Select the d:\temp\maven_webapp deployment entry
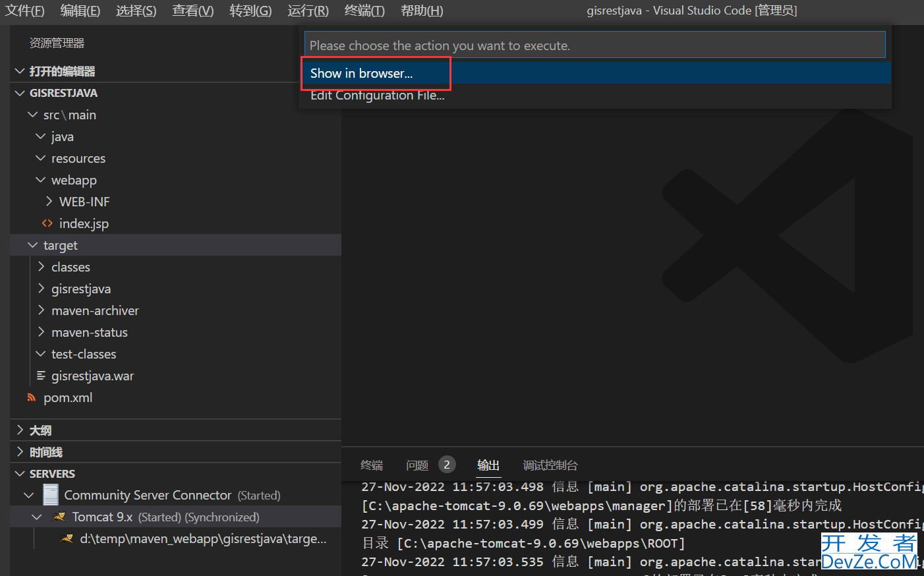Viewport: 924px width, 576px height. click(203, 539)
